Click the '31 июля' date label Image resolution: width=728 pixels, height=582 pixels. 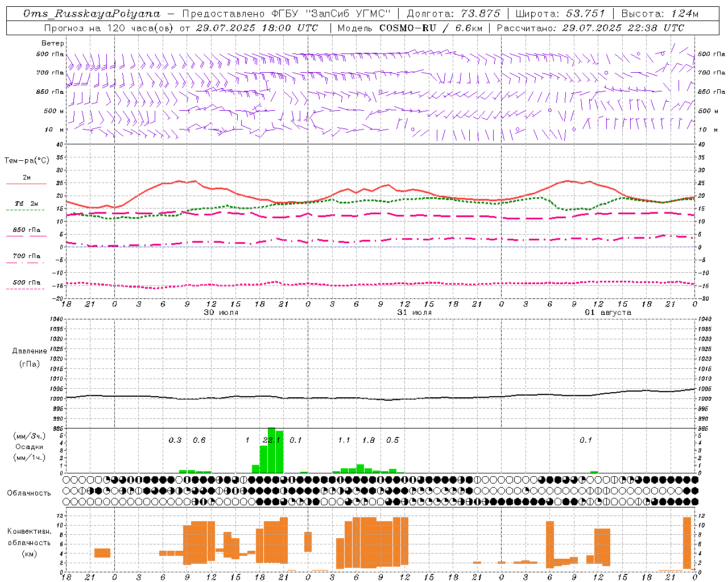[x=415, y=313]
